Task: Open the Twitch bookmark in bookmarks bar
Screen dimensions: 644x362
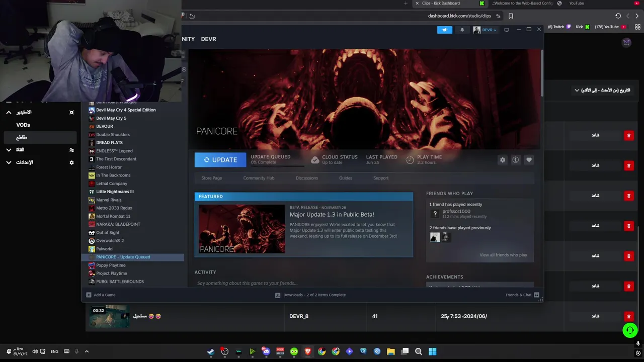Action: pyautogui.click(x=559, y=27)
